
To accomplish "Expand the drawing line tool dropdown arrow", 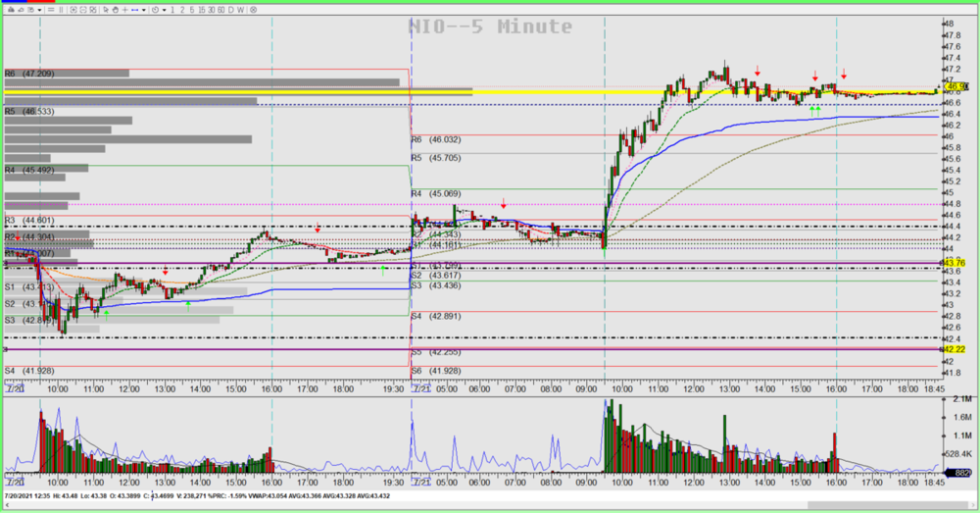I will click(143, 10).
